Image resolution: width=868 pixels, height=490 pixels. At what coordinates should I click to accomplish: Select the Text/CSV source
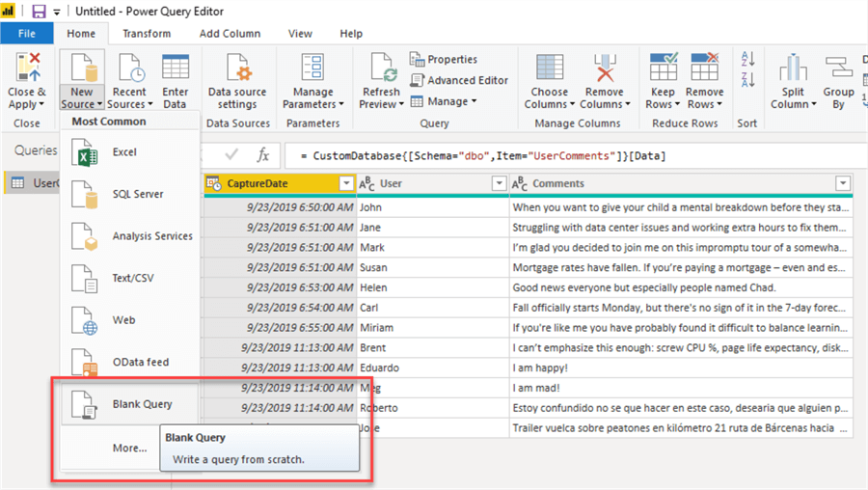pyautogui.click(x=129, y=279)
